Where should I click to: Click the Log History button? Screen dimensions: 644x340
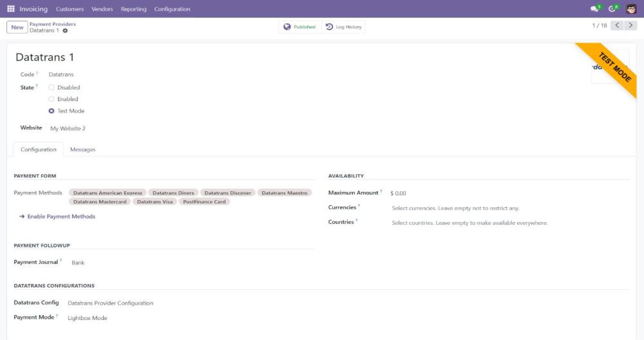click(344, 27)
